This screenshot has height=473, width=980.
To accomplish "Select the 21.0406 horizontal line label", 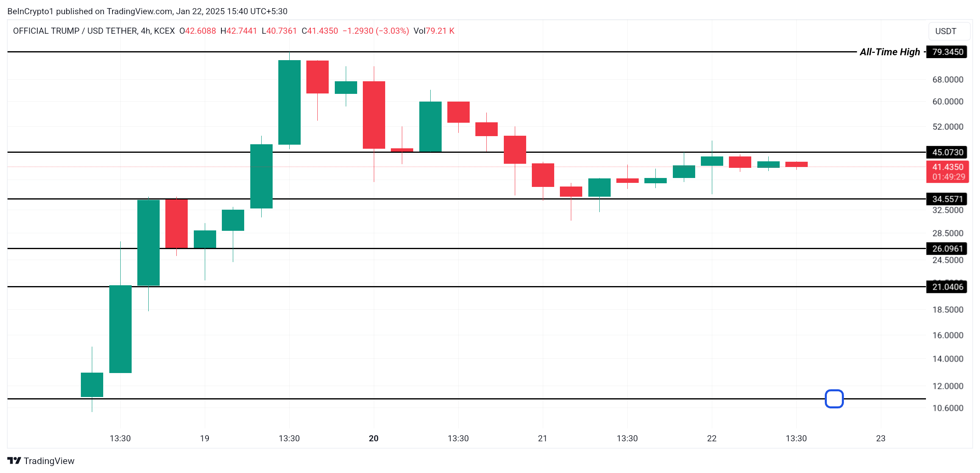I will click(946, 287).
